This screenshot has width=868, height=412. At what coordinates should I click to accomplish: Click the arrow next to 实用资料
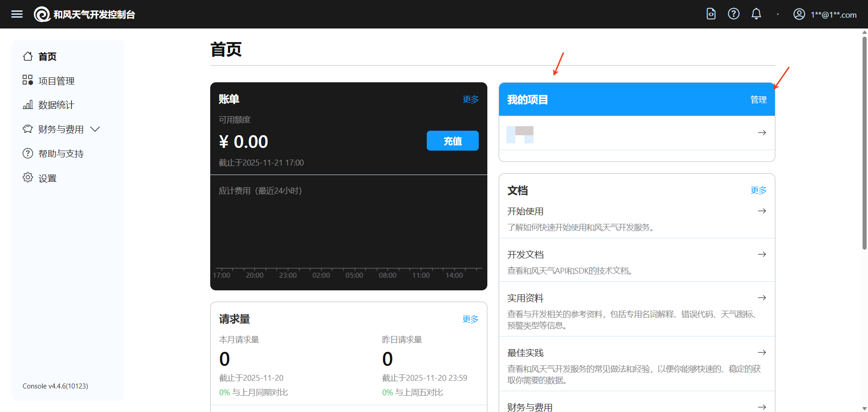762,298
